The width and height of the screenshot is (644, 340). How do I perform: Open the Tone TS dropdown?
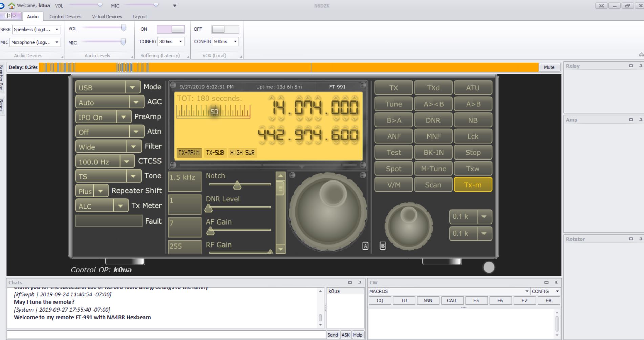click(133, 176)
